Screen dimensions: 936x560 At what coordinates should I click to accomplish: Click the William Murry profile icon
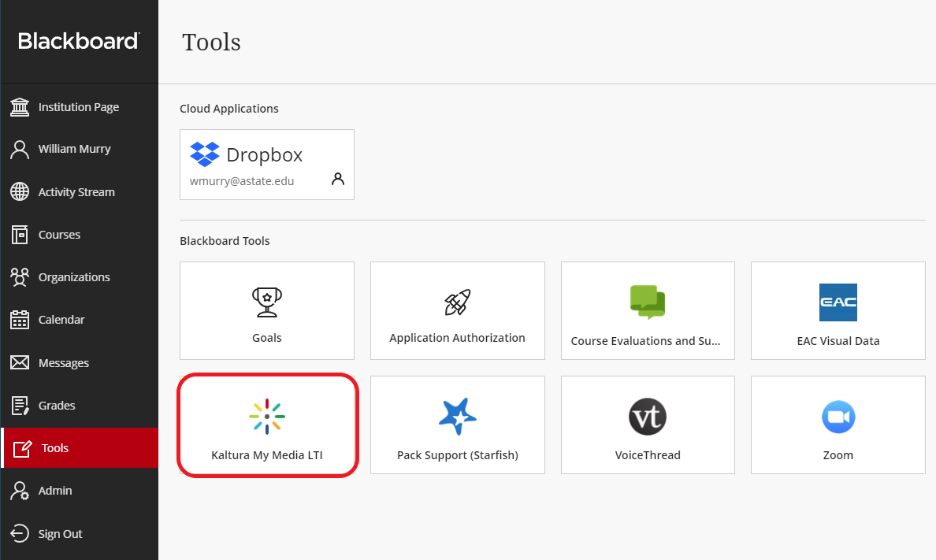pos(20,149)
